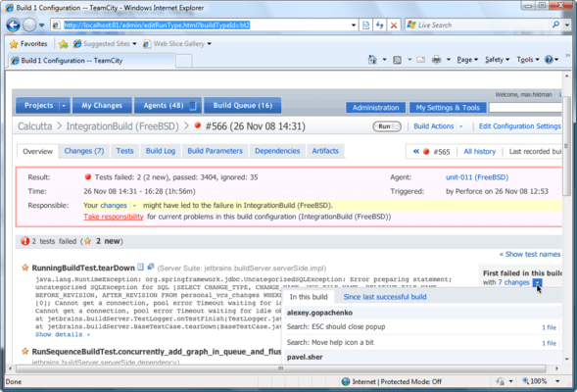Click the Home icon in command bar

(x=372, y=60)
